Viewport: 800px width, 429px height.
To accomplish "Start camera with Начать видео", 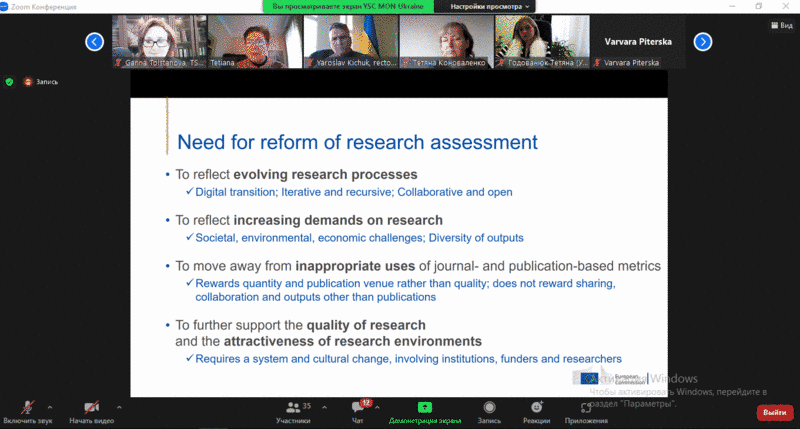I will point(91,411).
